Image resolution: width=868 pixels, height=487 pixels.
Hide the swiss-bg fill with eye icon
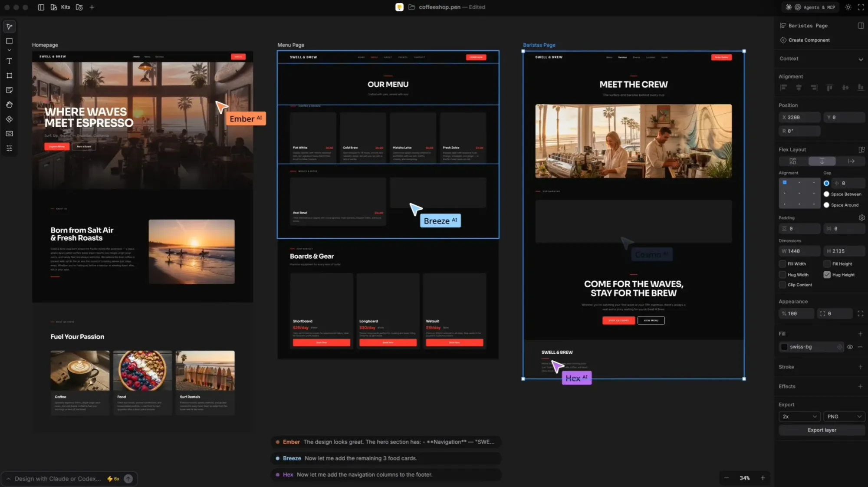[850, 347]
